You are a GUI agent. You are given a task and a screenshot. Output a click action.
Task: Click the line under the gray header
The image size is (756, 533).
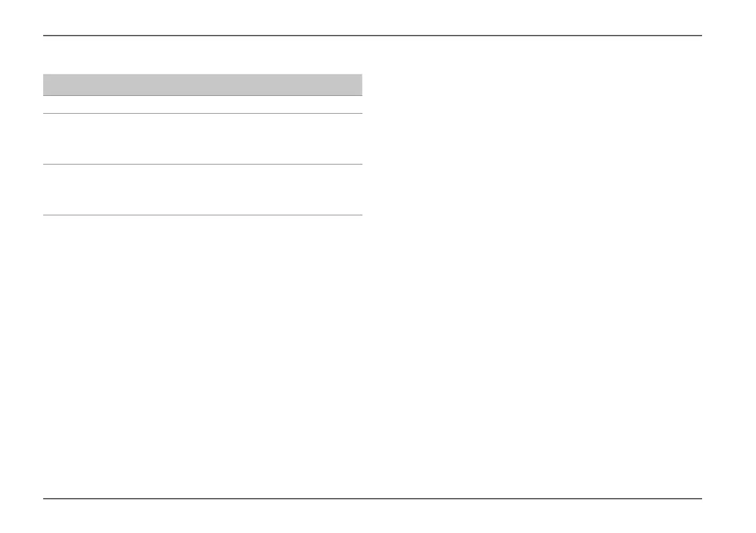(x=202, y=95)
